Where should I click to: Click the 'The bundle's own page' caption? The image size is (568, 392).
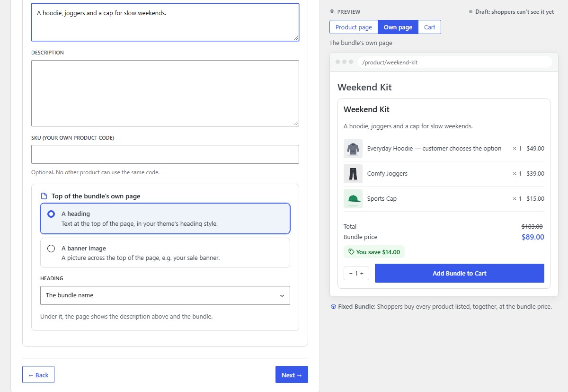[x=361, y=43]
